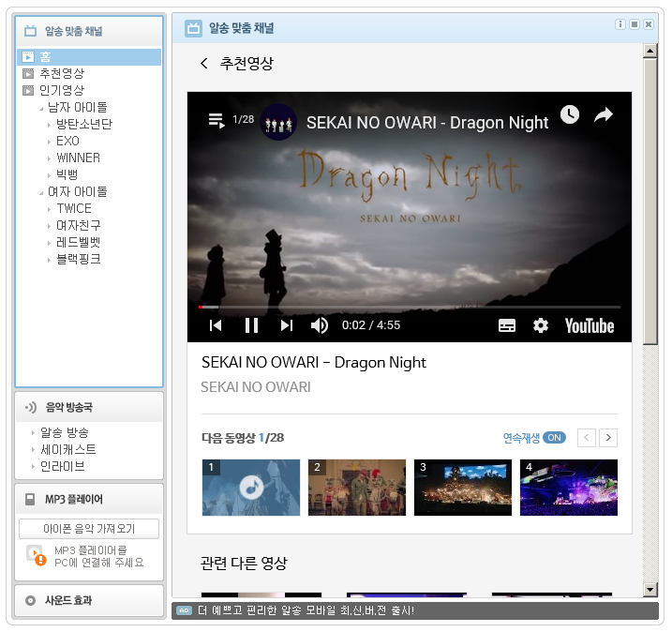Open 인라이브 station
This screenshot has height=632, width=672.
63,466
